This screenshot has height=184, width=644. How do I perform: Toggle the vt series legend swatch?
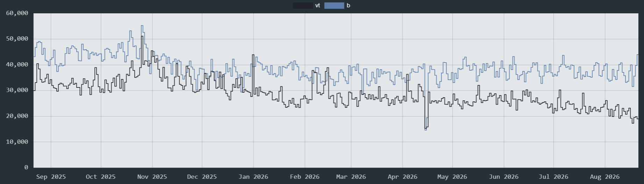point(303,6)
